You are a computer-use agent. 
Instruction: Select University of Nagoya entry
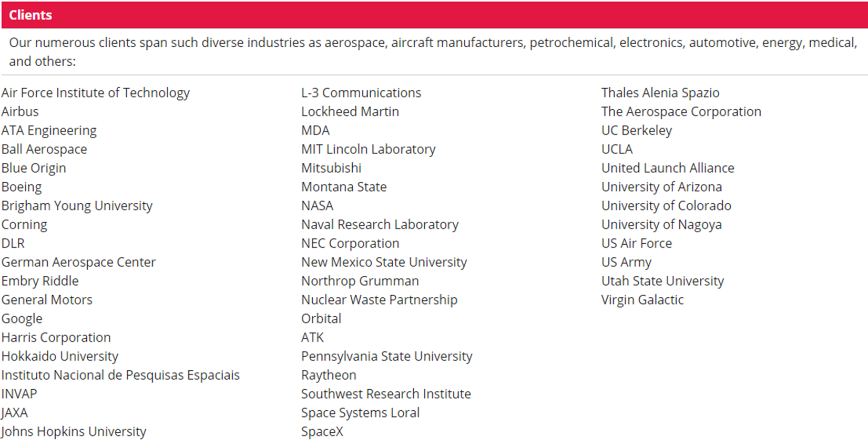coord(661,225)
